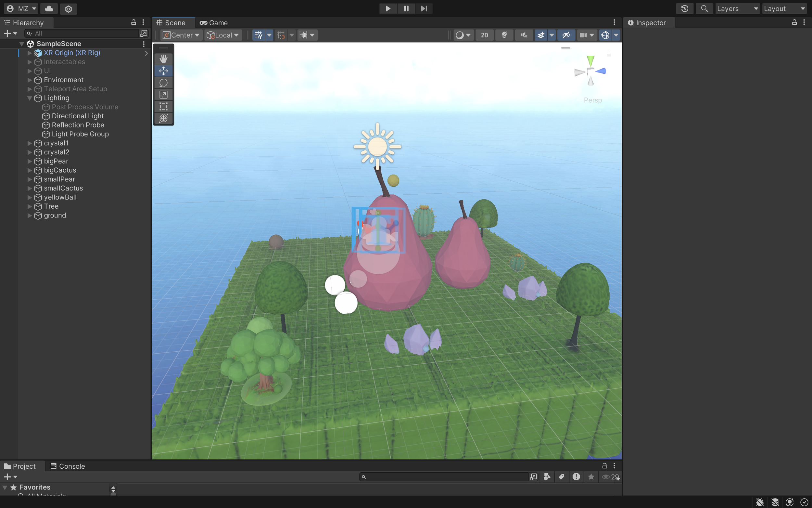
Task: Toggle scene lighting in the Scene view
Action: [x=504, y=35]
